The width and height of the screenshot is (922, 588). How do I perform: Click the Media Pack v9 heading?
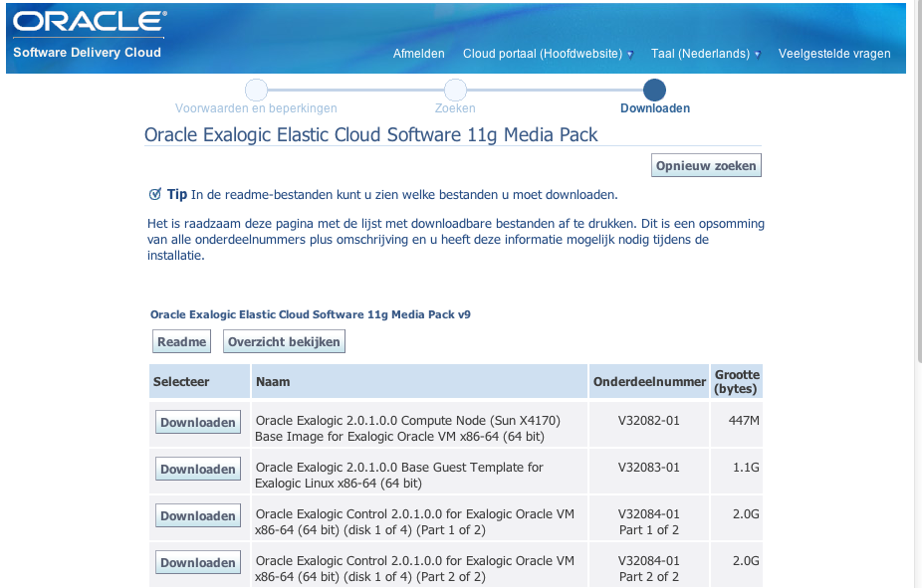tap(311, 314)
